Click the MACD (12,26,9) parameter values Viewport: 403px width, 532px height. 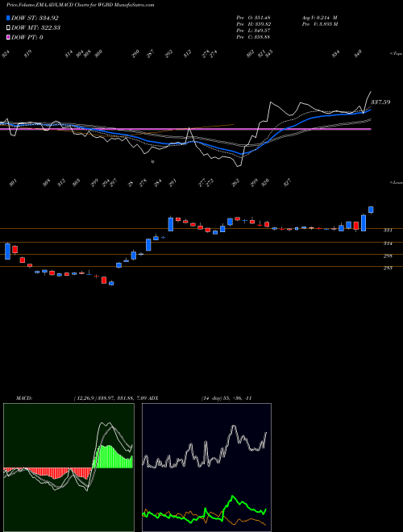[111, 398]
